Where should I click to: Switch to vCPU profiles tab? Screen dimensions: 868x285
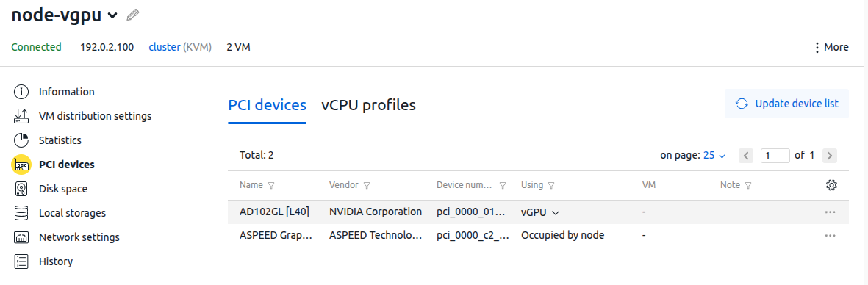(368, 104)
